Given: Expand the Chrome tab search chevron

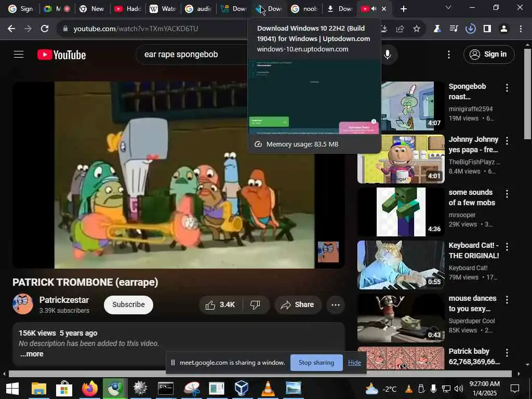Looking at the screenshot, I should 448,7.
